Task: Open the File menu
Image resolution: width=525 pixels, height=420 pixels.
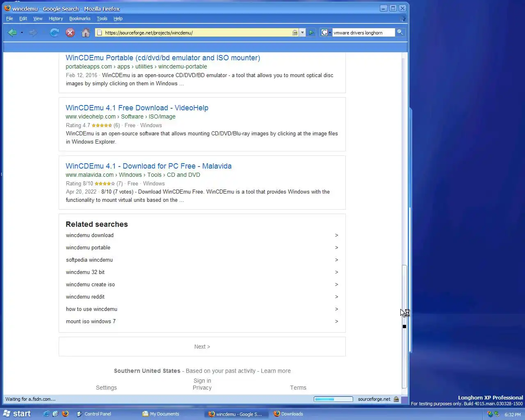Action: point(9,18)
